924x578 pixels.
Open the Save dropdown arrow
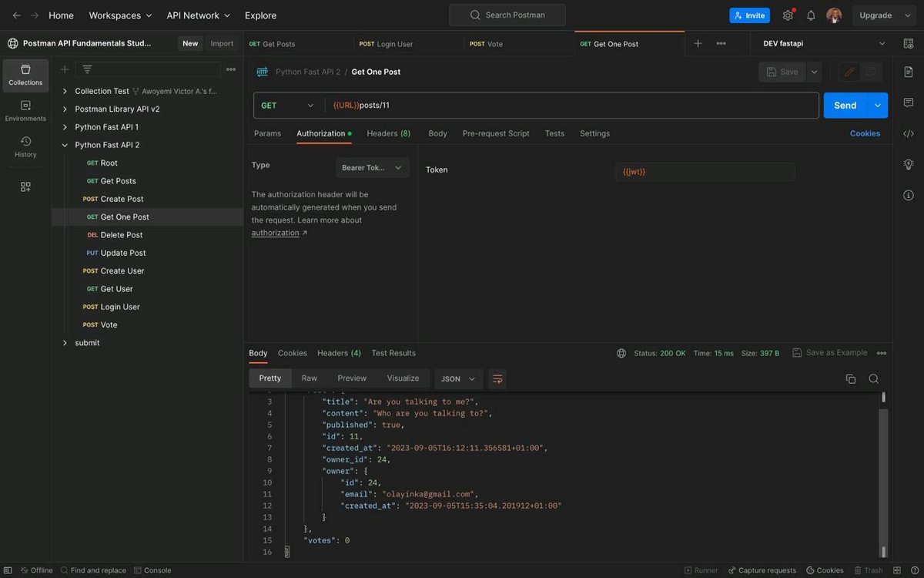pos(814,72)
